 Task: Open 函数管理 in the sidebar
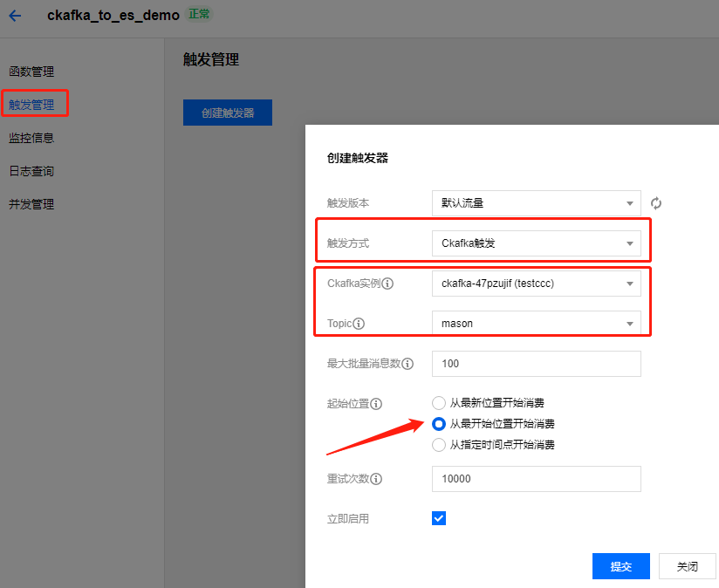[x=31, y=72]
